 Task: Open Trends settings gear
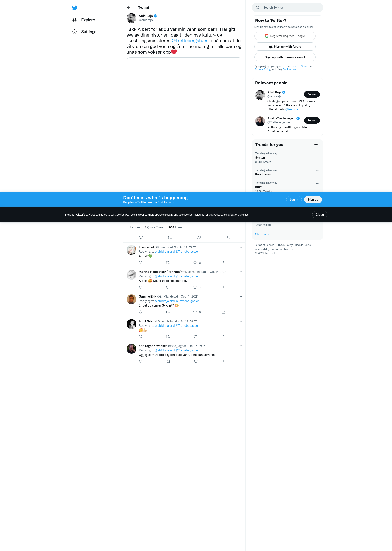316,144
